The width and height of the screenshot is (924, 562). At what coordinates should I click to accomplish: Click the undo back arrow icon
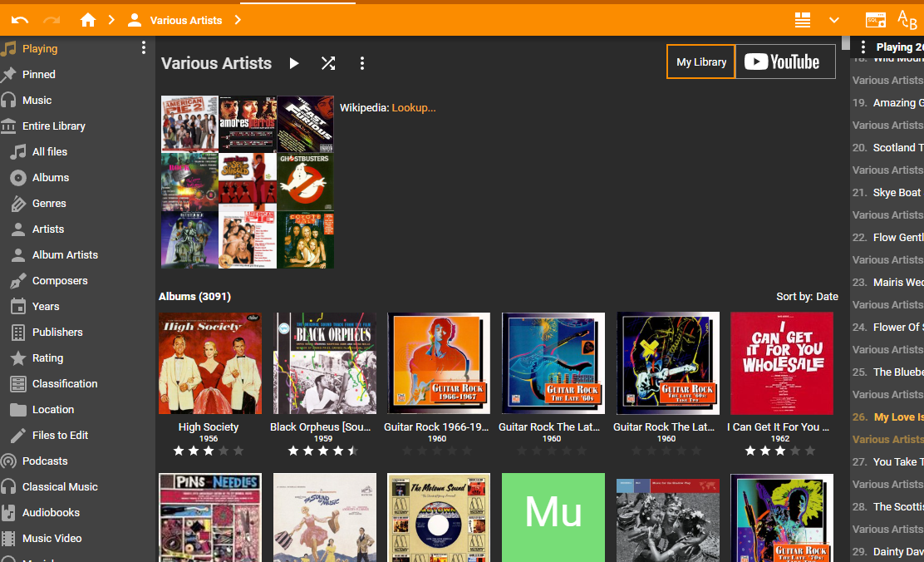click(20, 20)
